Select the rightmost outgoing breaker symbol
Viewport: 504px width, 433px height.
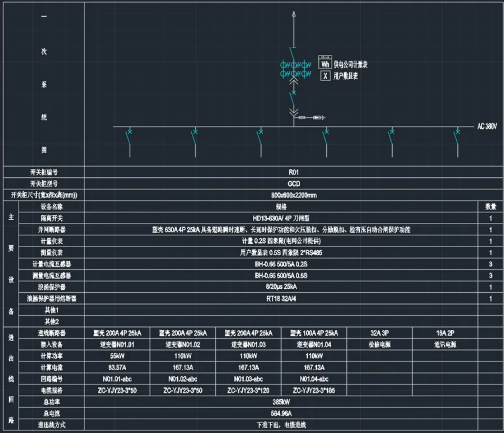[457, 138]
